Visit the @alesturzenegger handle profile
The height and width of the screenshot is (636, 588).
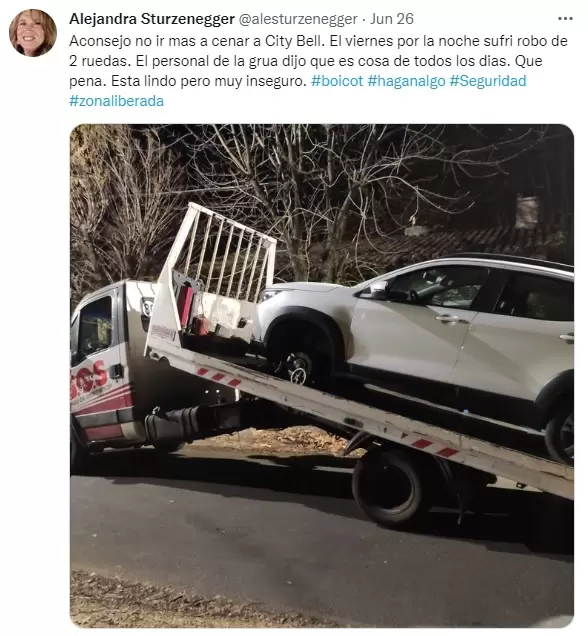click(298, 19)
